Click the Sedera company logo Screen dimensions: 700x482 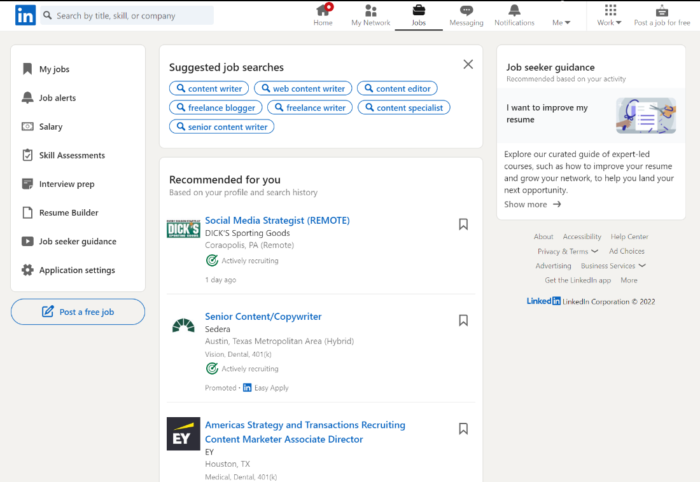(183, 326)
